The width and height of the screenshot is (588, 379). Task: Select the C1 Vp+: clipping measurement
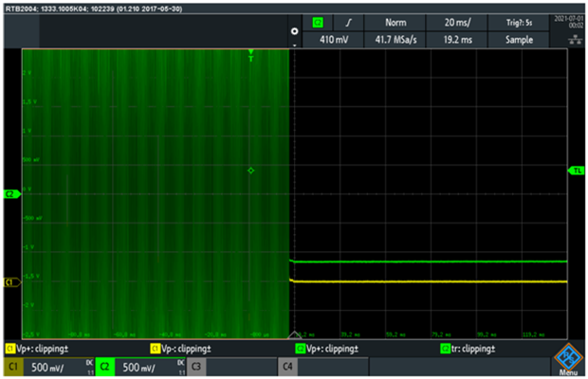pyautogui.click(x=37, y=349)
